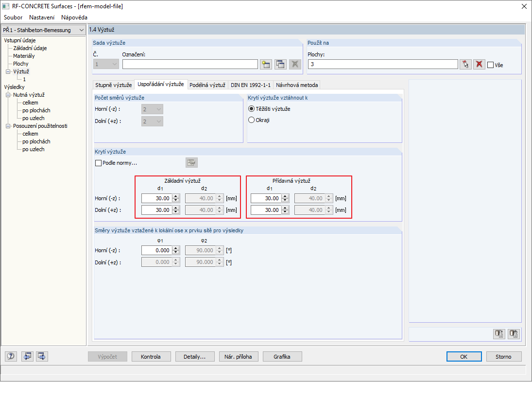The height and width of the screenshot is (399, 532).
Task: Tick the Podle normy checkbox
Action: [x=99, y=163]
